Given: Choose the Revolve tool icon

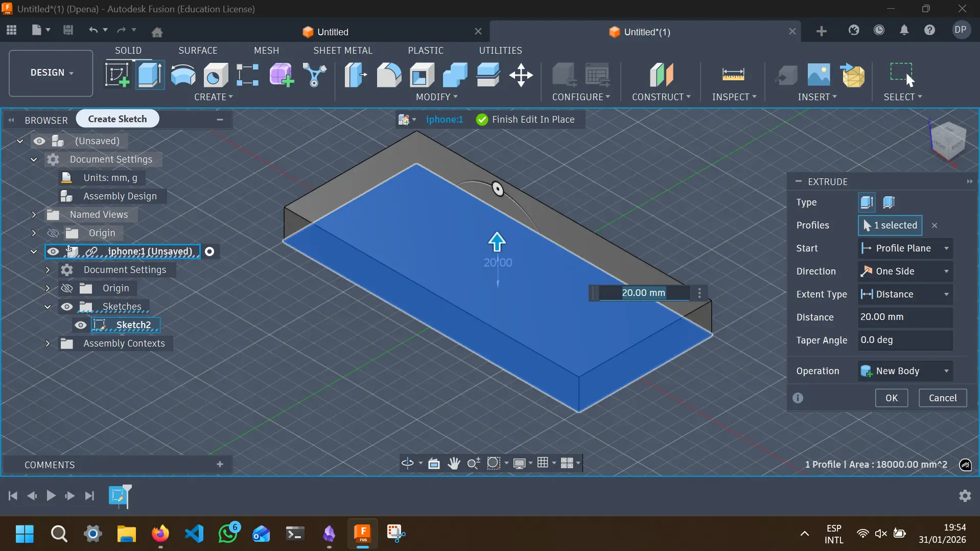Looking at the screenshot, I should pos(183,75).
